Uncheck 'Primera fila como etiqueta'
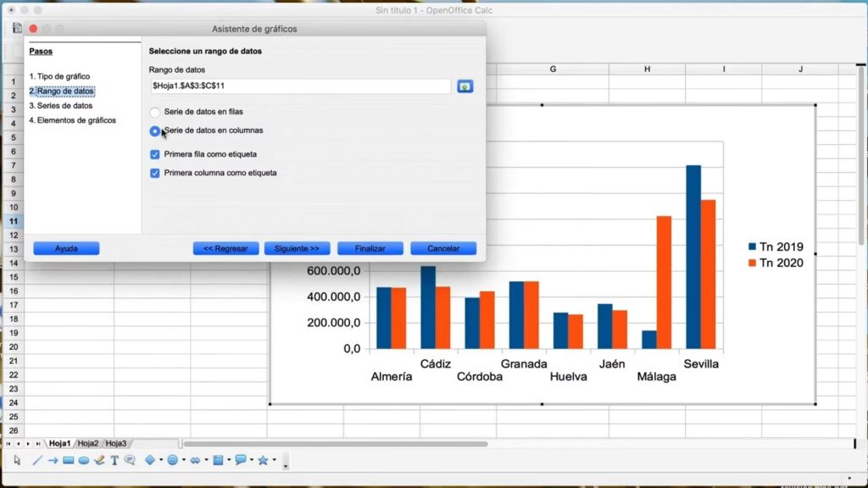This screenshot has width=868, height=488. [x=155, y=154]
